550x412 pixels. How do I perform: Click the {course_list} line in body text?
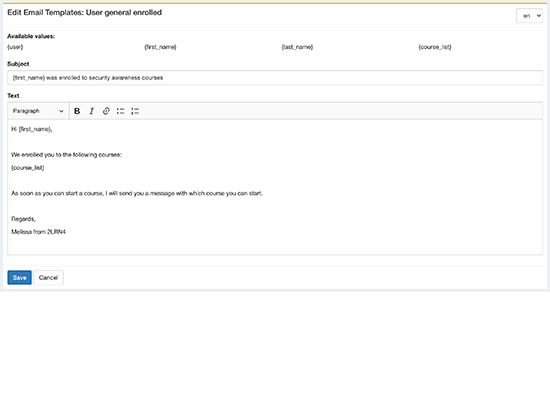tap(28, 168)
